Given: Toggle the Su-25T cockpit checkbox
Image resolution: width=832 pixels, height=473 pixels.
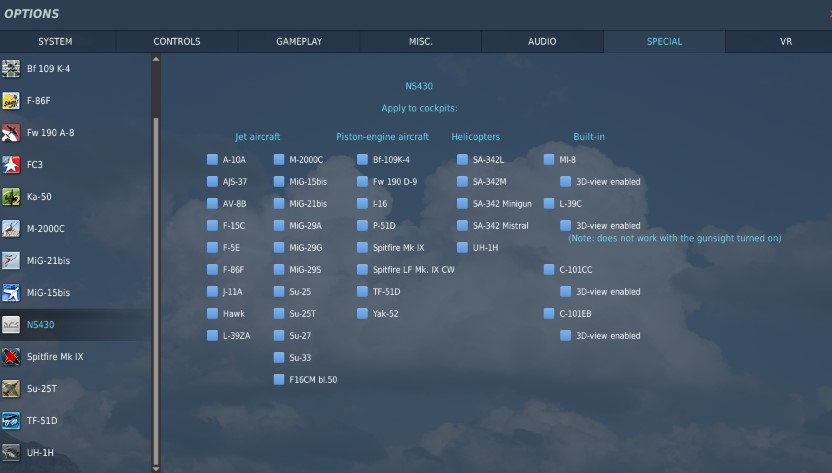Looking at the screenshot, I should [279, 314].
